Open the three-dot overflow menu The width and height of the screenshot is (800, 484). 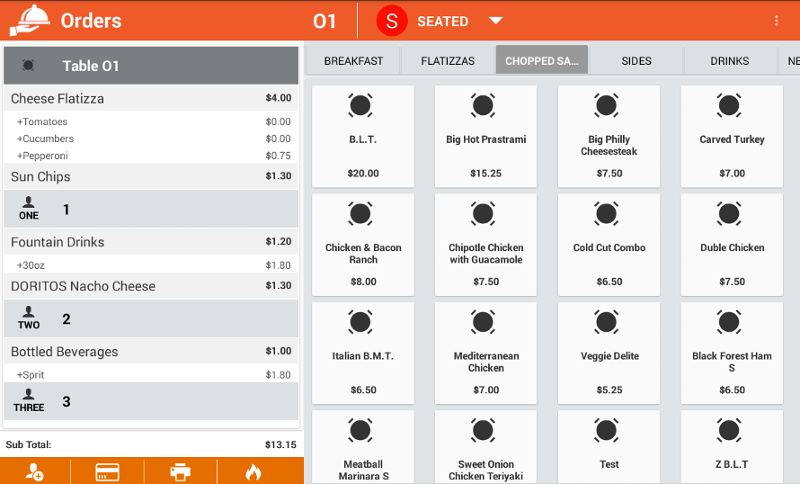[777, 21]
